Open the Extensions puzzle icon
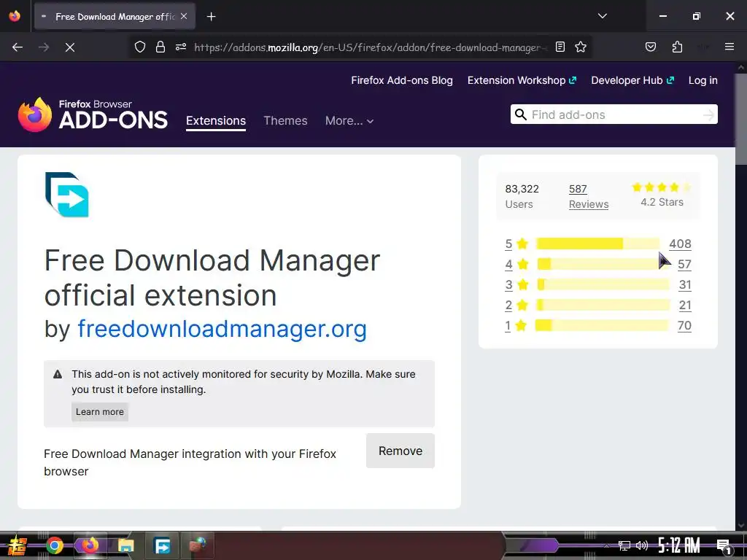747x560 pixels. [677, 47]
